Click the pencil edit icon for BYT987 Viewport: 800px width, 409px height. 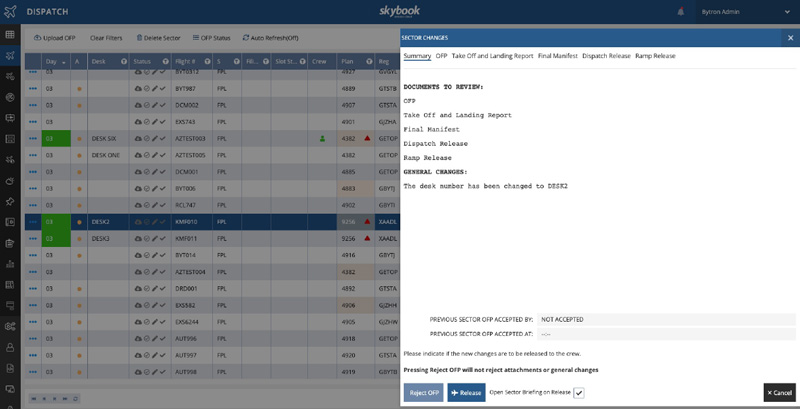tap(154, 88)
